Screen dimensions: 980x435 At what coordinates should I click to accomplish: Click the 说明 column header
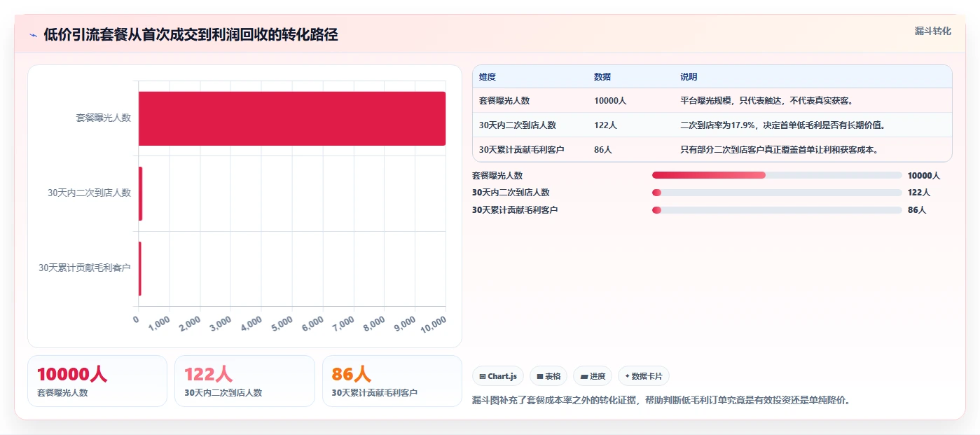point(689,77)
